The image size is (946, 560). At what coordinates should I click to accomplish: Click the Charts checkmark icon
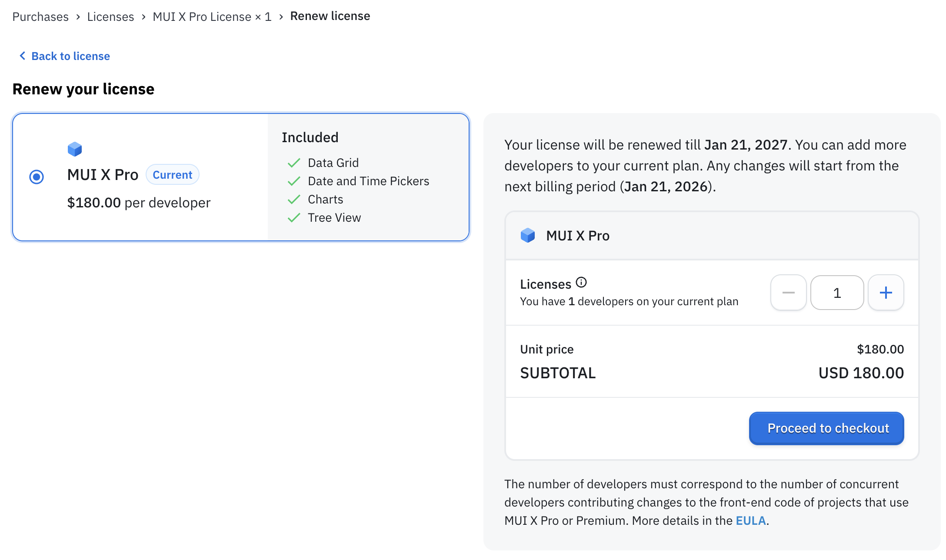pos(294,200)
